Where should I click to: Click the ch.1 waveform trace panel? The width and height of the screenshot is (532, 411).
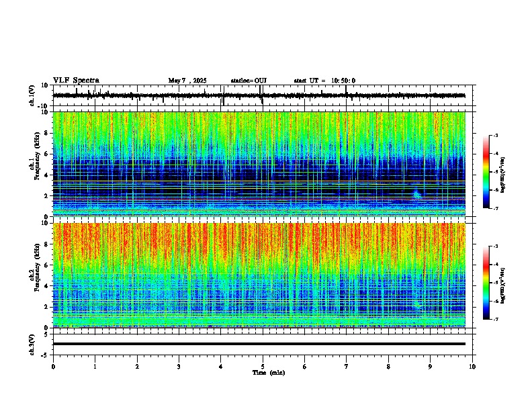pos(264,95)
